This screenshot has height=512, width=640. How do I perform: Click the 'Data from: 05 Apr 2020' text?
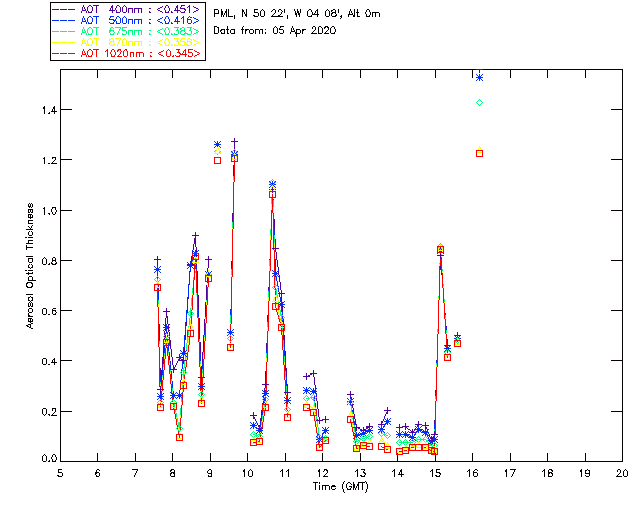[275, 31]
